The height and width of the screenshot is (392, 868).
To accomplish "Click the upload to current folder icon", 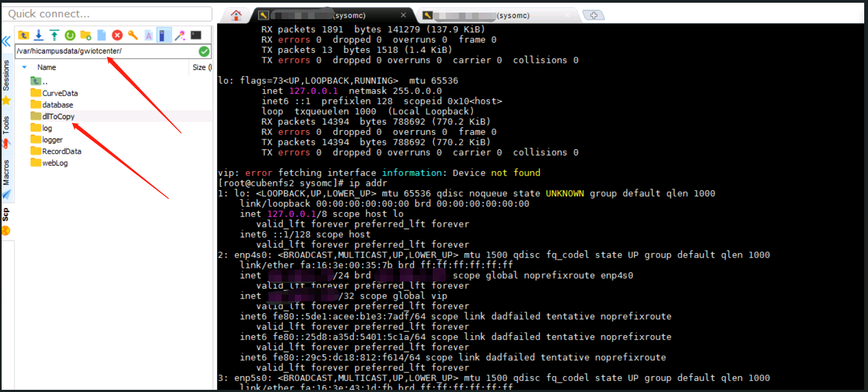I will click(54, 36).
